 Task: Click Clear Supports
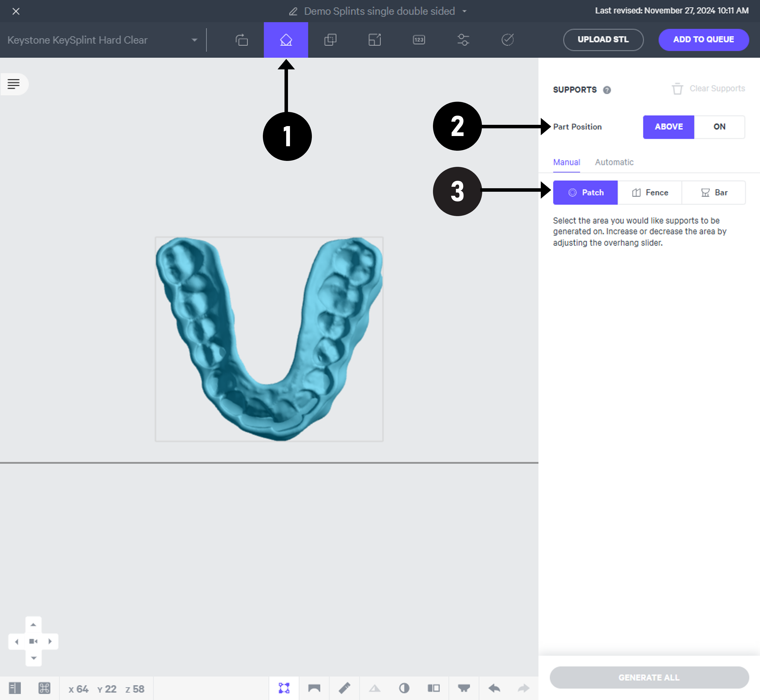[x=708, y=89]
